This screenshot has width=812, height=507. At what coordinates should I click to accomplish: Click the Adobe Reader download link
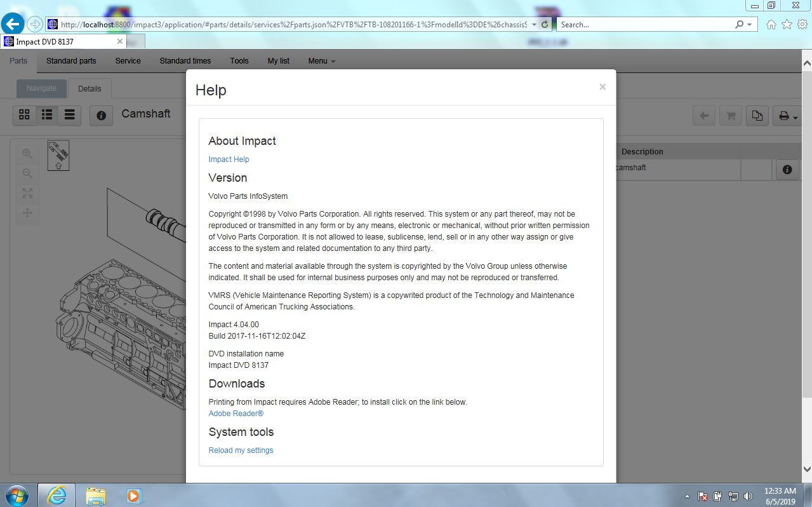236,414
